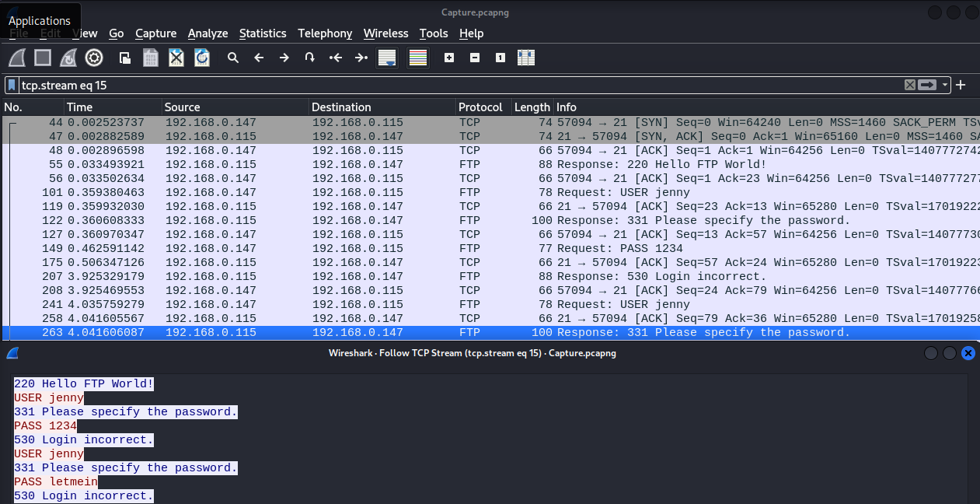The width and height of the screenshot is (980, 504).
Task: Expand the display filter history dropdown
Action: click(945, 85)
